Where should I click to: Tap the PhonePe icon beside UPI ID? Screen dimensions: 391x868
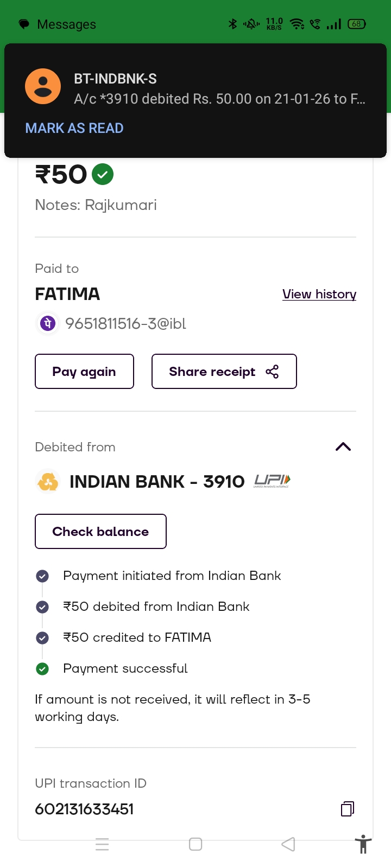[x=47, y=324]
